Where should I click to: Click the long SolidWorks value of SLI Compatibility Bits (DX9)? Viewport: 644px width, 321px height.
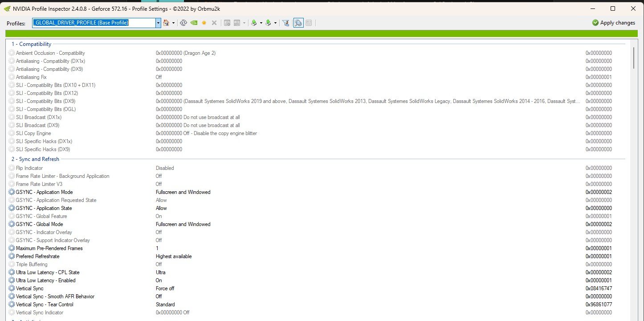click(368, 101)
